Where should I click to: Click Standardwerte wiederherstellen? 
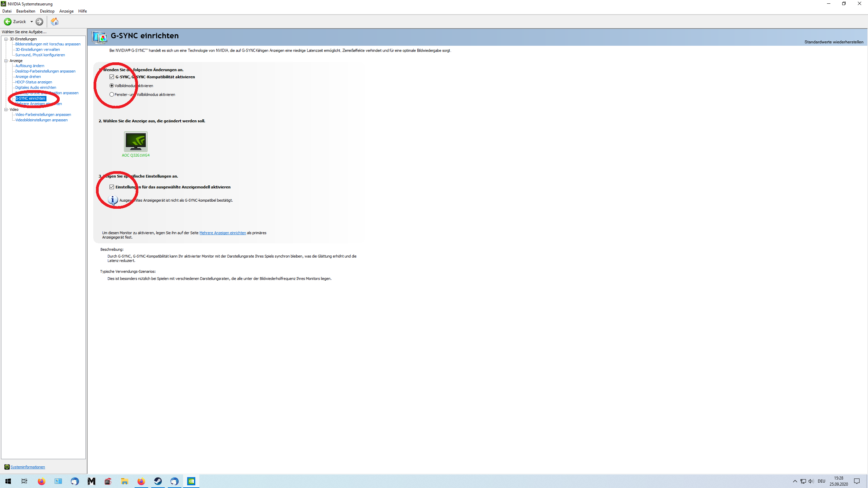pyautogui.click(x=833, y=42)
